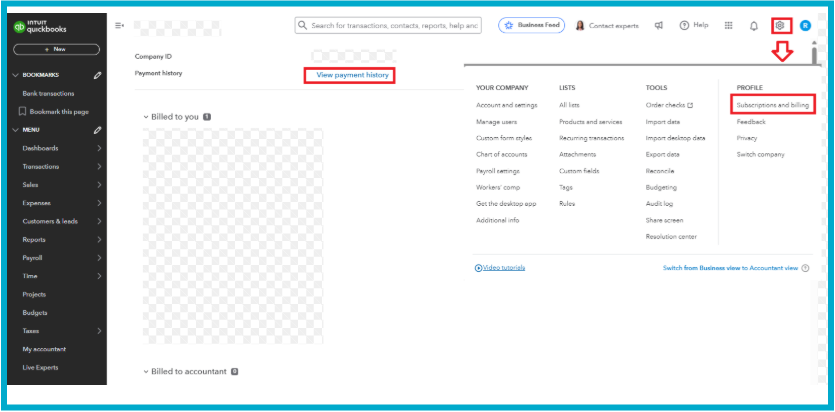Click Get the desktop app
This screenshot has height=412, width=835.
[x=506, y=204]
